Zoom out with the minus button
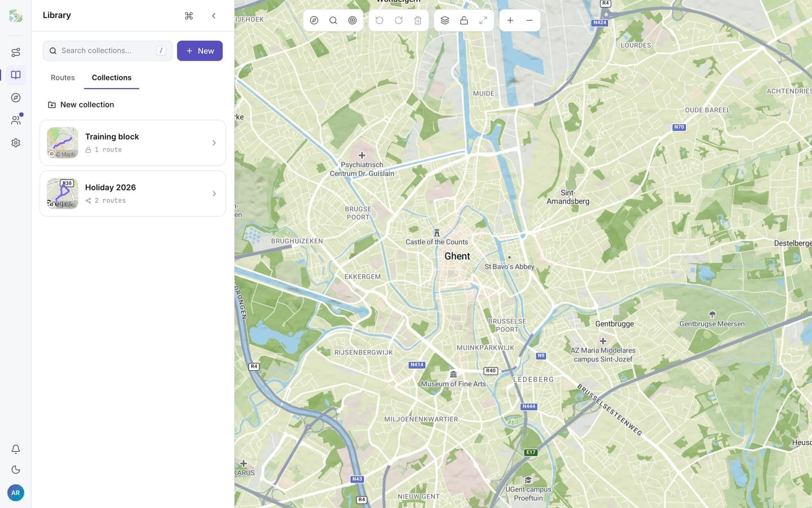The height and width of the screenshot is (508, 812). pyautogui.click(x=529, y=20)
